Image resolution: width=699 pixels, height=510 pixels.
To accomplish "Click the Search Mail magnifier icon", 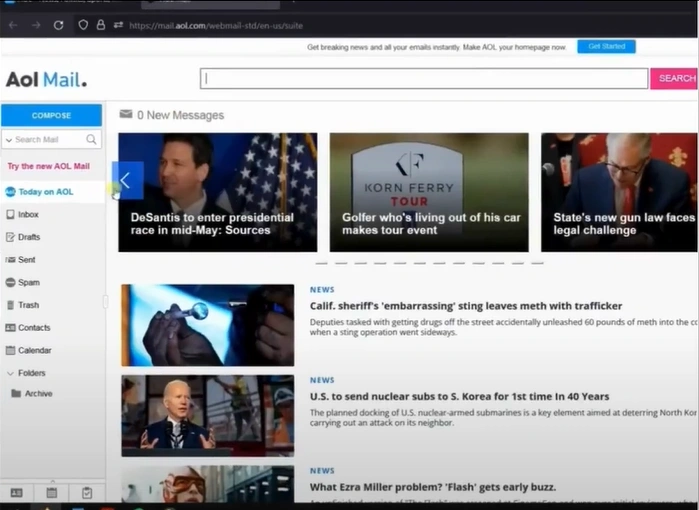I will point(91,140).
